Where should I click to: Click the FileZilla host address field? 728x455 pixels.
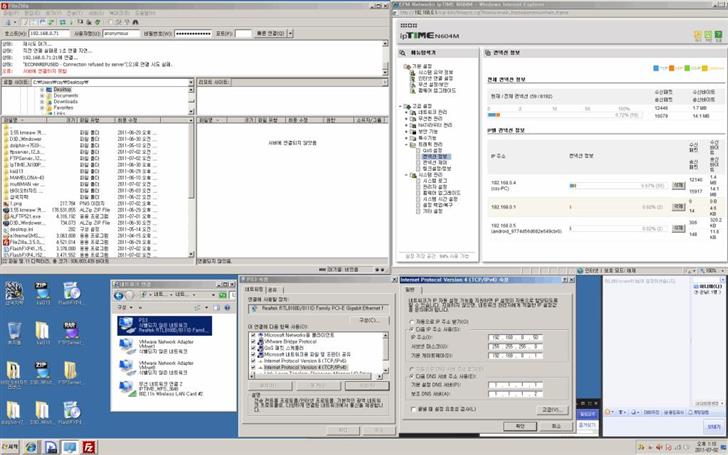pyautogui.click(x=49, y=33)
